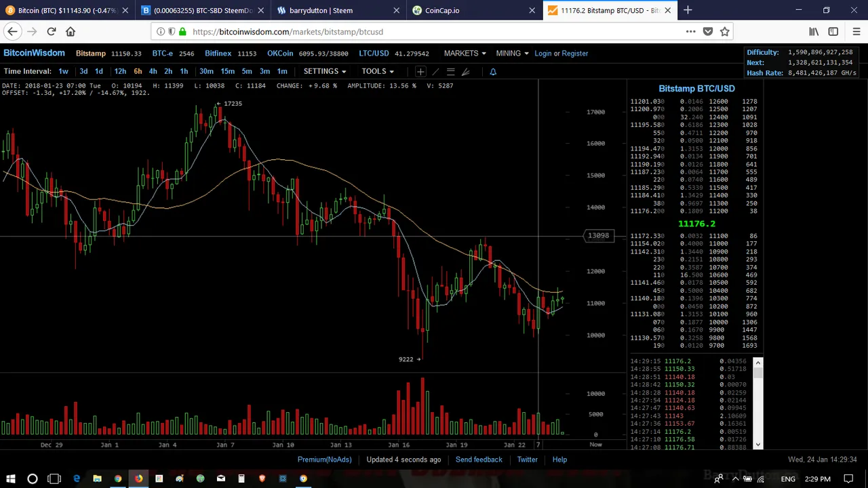The height and width of the screenshot is (488, 868).
Task: Set time interval to 1h
Action: [x=184, y=71]
